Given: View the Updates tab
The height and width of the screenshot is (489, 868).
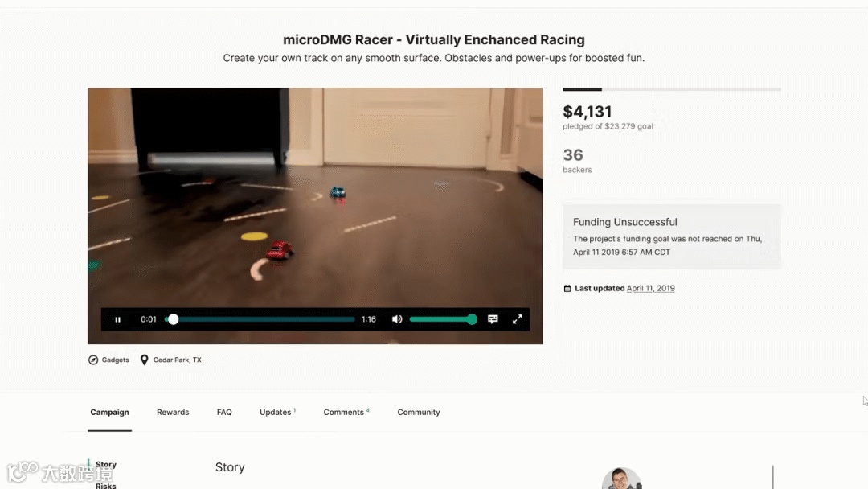Looking at the screenshot, I should coord(277,412).
